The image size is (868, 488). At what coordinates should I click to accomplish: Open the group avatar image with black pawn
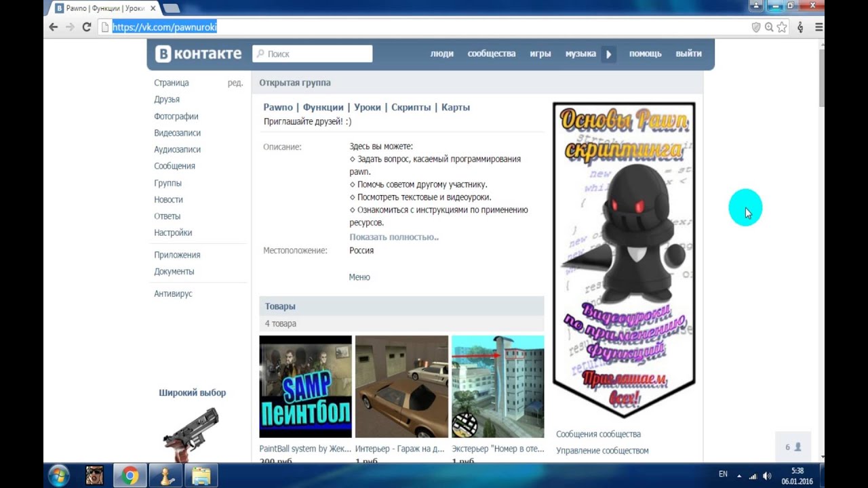coord(624,260)
